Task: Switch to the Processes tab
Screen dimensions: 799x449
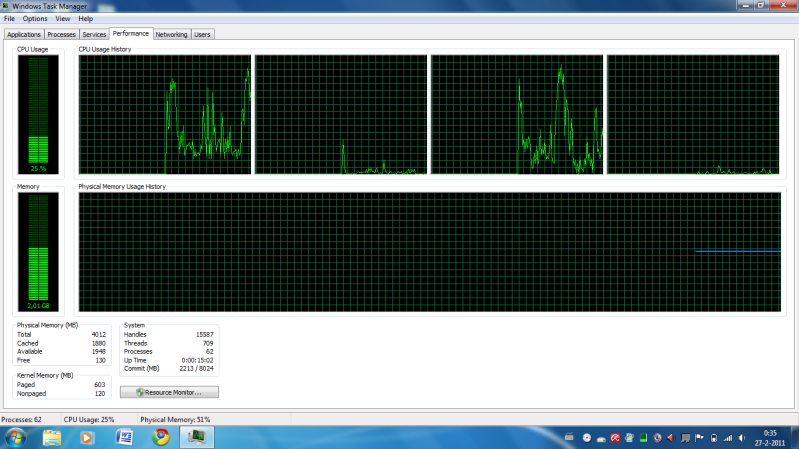Action: pos(62,34)
